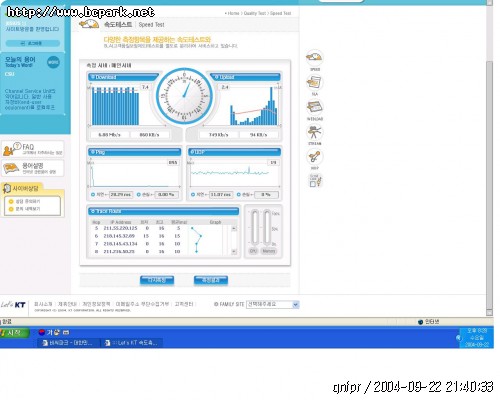Click the unlabeled icon below VOIP
Image resolution: width=500 pixels, height=400 pixels.
tap(315, 180)
